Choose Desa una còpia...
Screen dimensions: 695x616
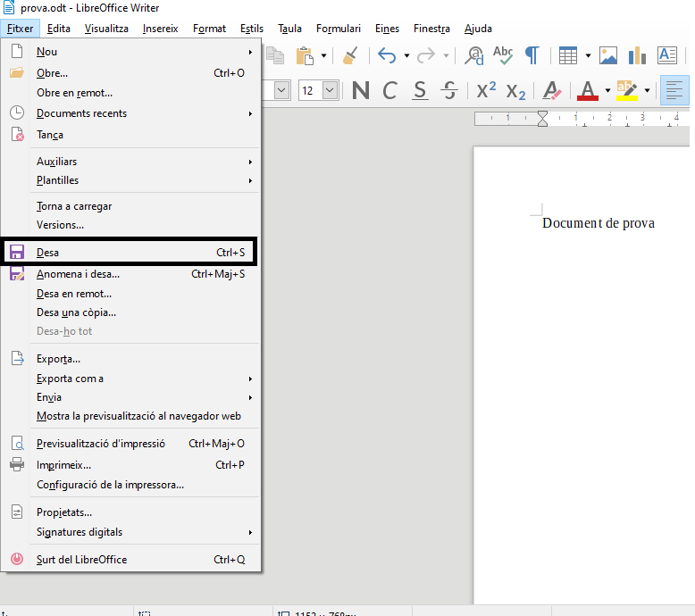click(131, 312)
